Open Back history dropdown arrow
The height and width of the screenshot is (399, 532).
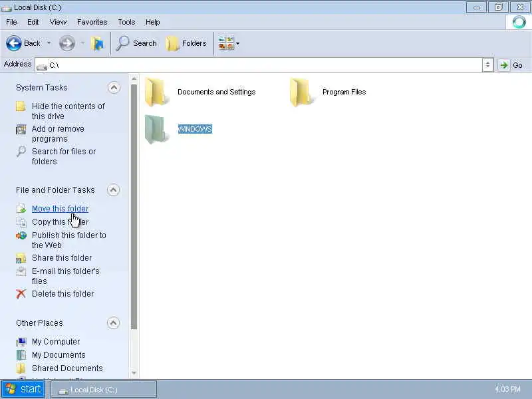click(x=49, y=43)
